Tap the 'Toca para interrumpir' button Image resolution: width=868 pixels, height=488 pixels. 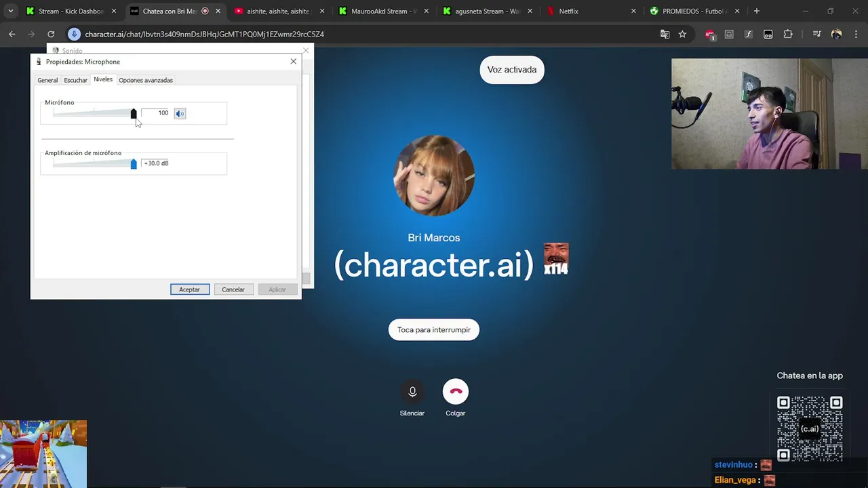(x=434, y=330)
